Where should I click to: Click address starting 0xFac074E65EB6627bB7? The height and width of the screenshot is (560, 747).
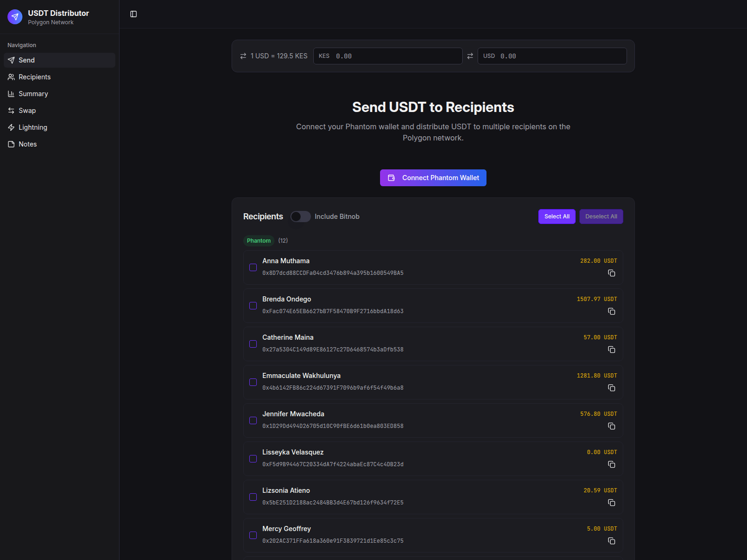[333, 311]
